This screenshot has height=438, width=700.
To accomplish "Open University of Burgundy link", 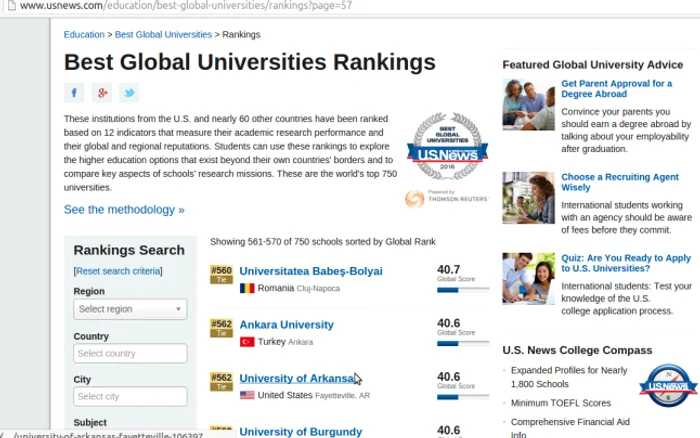I will [300, 432].
